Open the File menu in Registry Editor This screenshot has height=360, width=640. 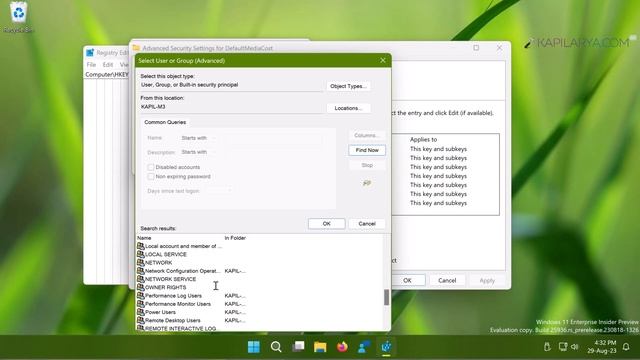[x=91, y=64]
